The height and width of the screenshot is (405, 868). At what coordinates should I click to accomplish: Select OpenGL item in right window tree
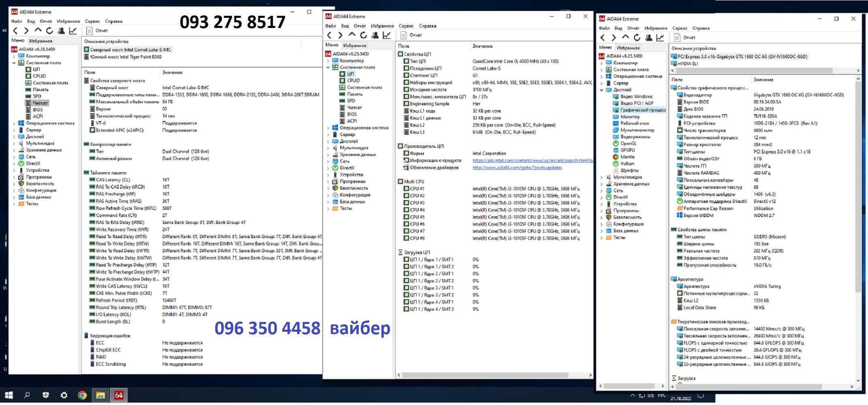[x=628, y=143]
